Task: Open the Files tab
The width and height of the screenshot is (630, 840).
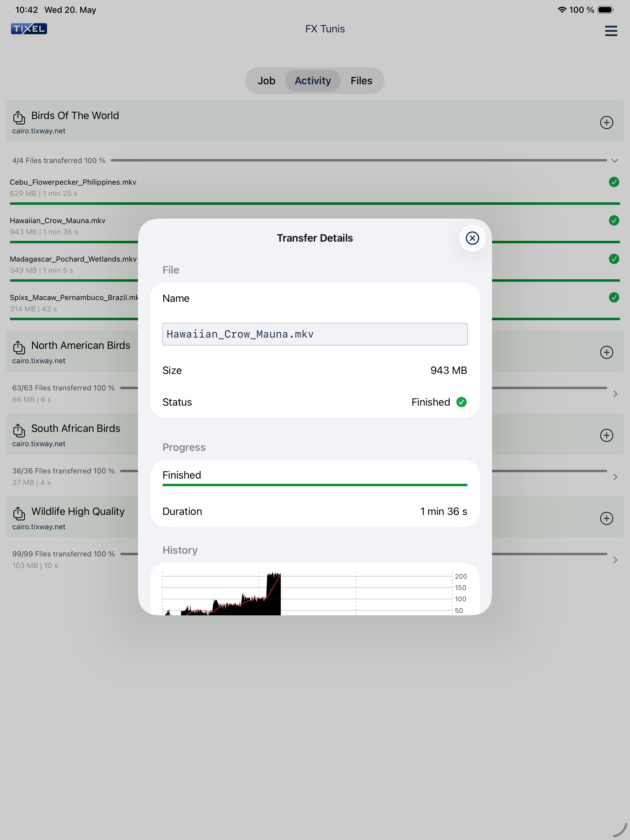Action: 361,81
